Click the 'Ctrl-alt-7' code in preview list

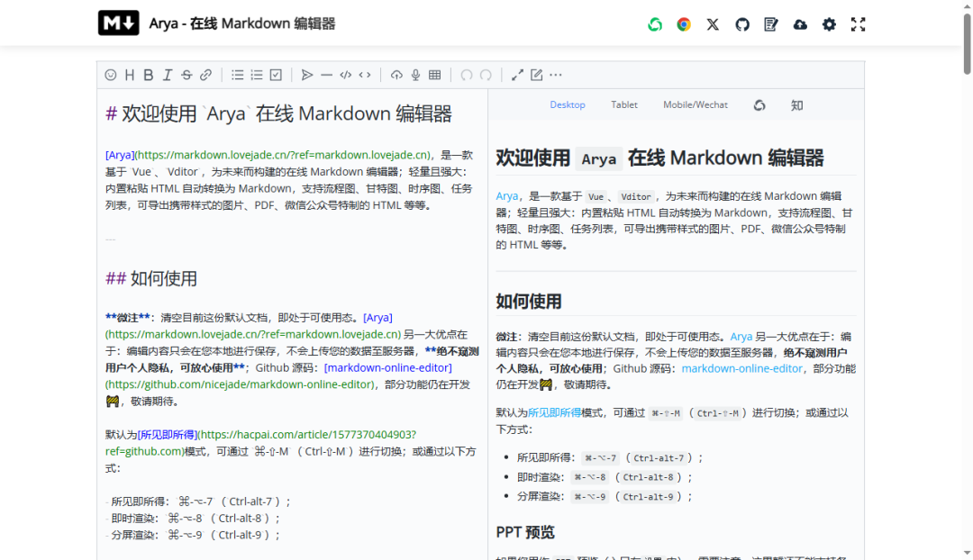tap(659, 458)
